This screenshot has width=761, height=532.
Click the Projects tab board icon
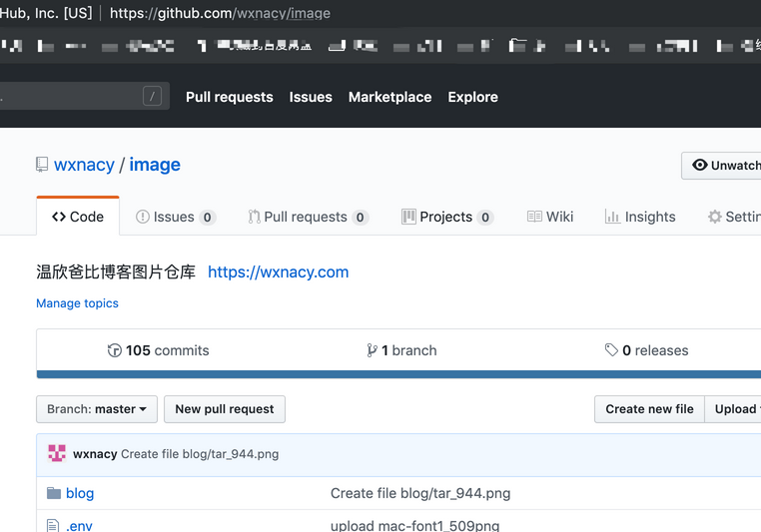[x=408, y=217]
